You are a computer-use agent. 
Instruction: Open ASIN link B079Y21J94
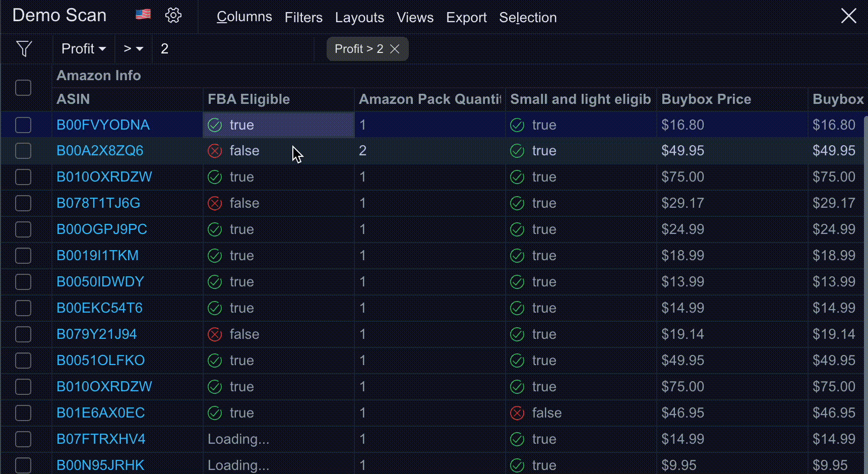click(97, 334)
